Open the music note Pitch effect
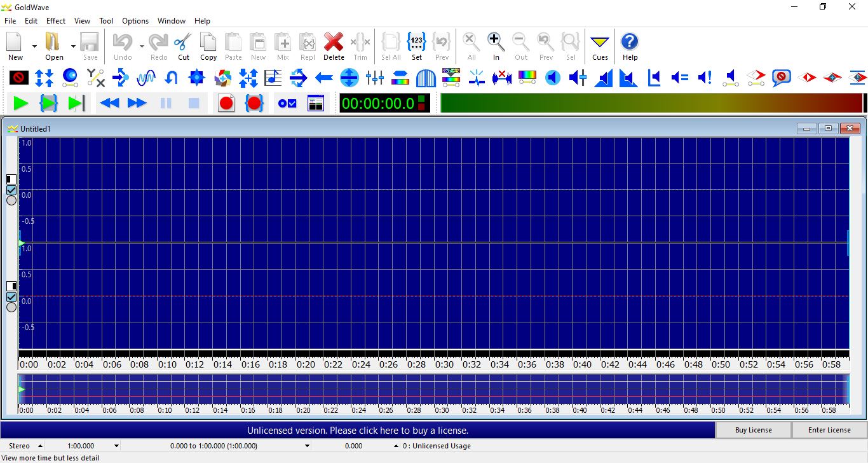This screenshot has height=463, width=868. 273,78
